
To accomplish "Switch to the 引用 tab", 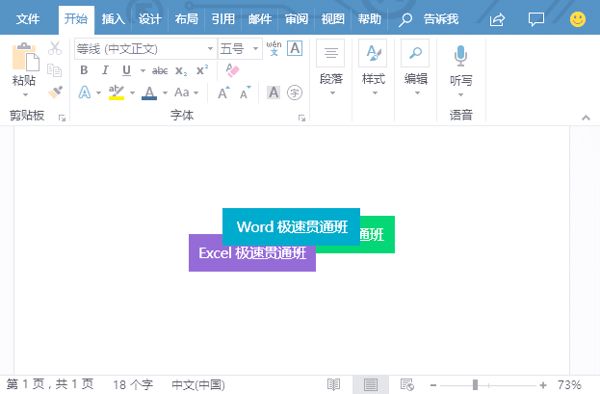I will click(x=223, y=19).
